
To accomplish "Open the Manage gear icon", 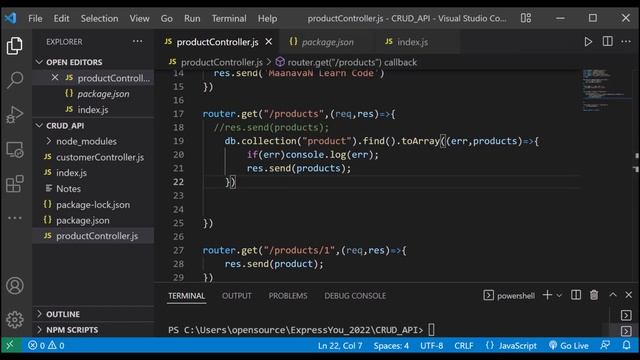I will click(x=15, y=320).
